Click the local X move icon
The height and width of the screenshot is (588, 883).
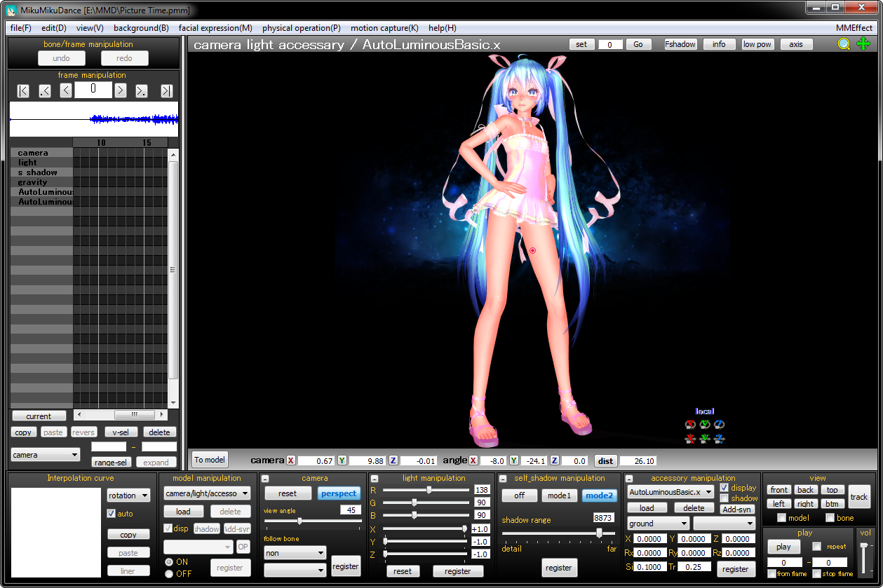pos(690,439)
